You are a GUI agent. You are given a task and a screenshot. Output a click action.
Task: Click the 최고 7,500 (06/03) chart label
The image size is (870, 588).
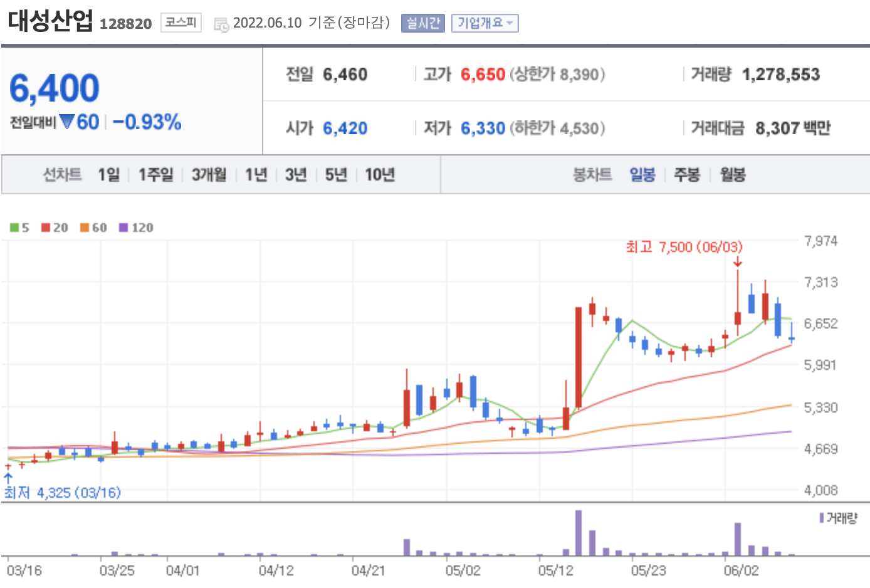pyautogui.click(x=684, y=247)
